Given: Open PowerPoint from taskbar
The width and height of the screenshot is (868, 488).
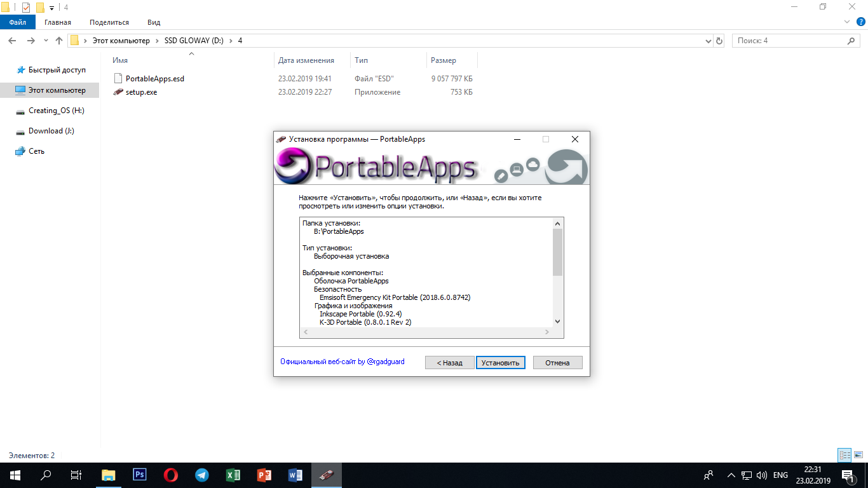Looking at the screenshot, I should click(264, 475).
